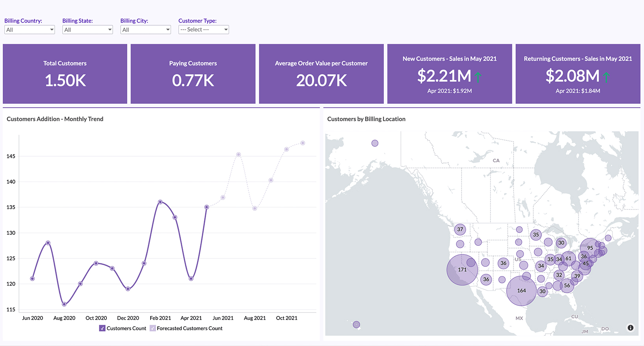Click the New Customers $2.21M value
The height and width of the screenshot is (346, 644).
(444, 76)
